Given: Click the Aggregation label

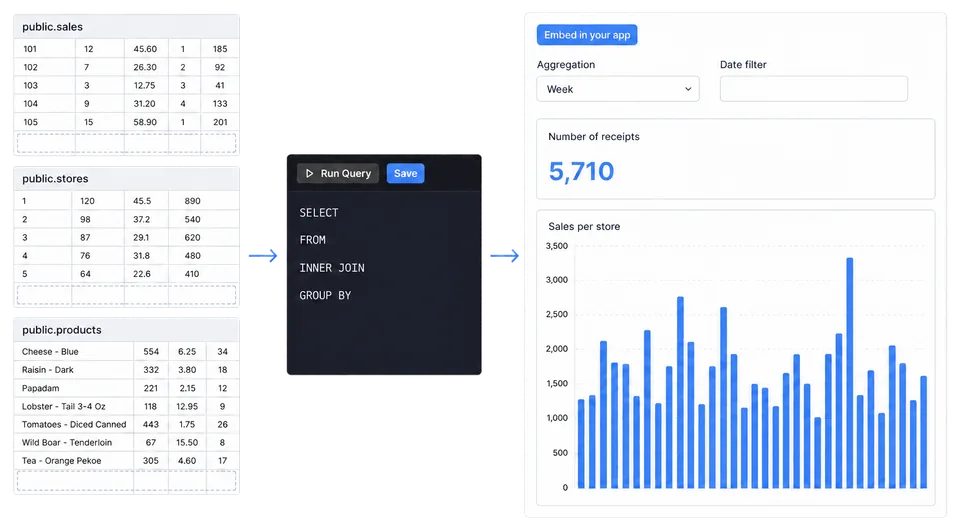Looking at the screenshot, I should tap(566, 65).
